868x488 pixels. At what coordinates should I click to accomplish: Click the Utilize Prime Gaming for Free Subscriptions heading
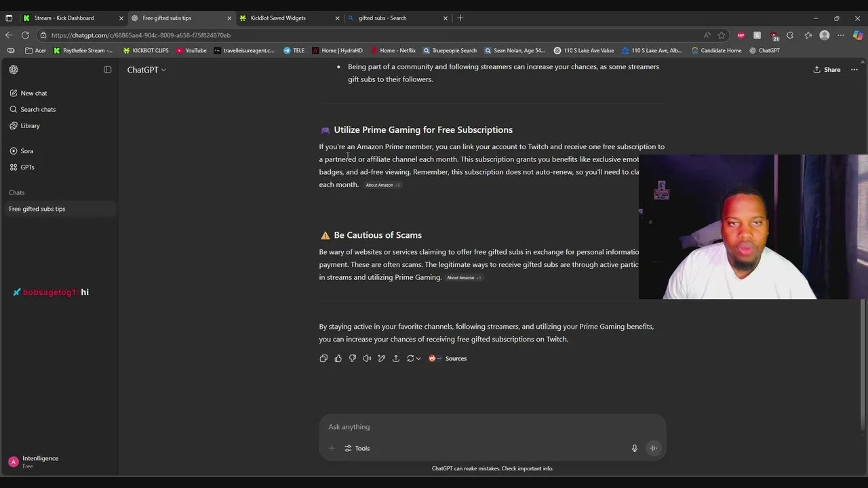pyautogui.click(x=423, y=130)
